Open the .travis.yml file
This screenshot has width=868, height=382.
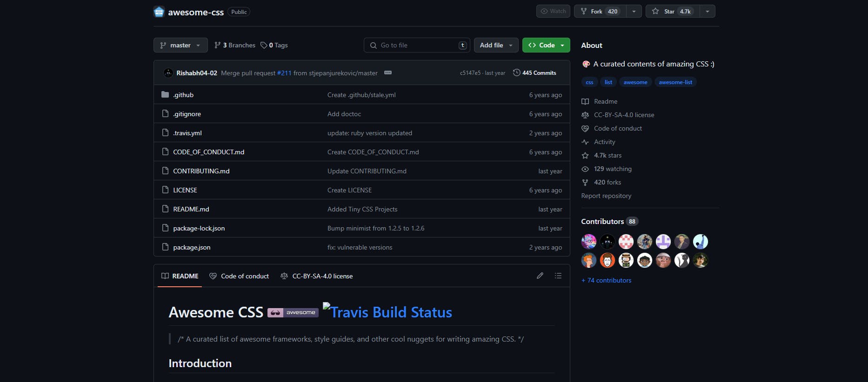point(187,133)
